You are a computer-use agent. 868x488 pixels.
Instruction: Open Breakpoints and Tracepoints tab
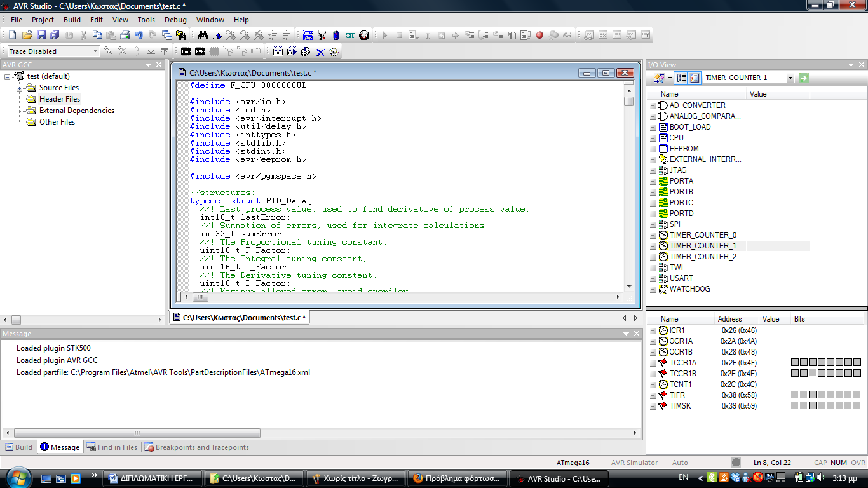pos(197,447)
